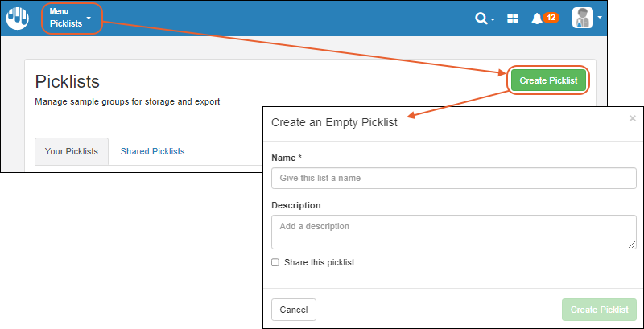Click the Picklists page heading
The image size is (644, 329).
(68, 81)
